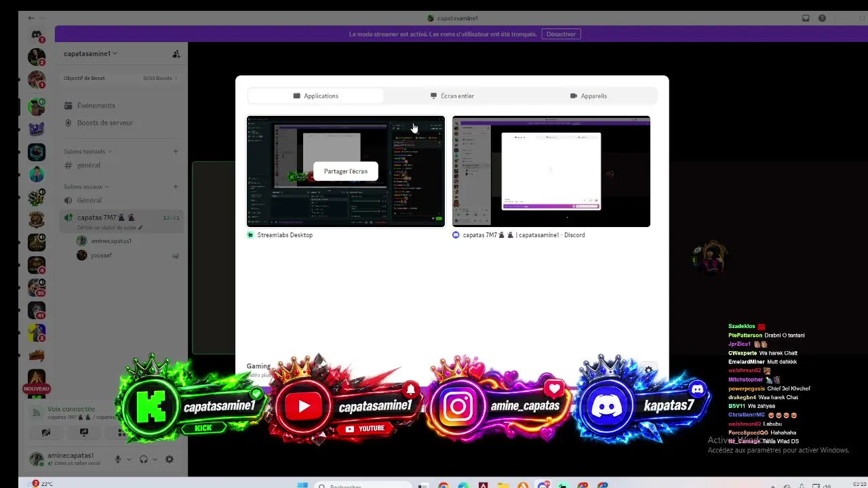The image size is (868, 488).
Task: Open Google Chrome from the taskbar
Action: pyautogui.click(x=443, y=485)
